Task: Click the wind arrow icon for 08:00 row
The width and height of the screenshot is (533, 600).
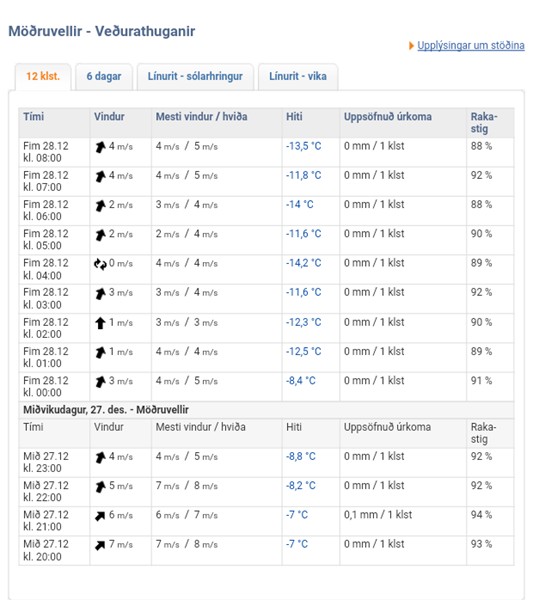Action: pos(100,147)
